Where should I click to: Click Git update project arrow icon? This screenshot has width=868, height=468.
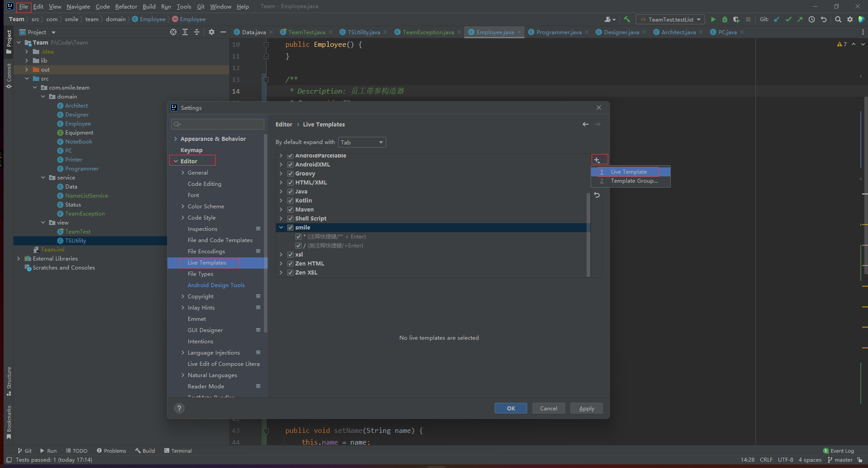[x=777, y=19]
